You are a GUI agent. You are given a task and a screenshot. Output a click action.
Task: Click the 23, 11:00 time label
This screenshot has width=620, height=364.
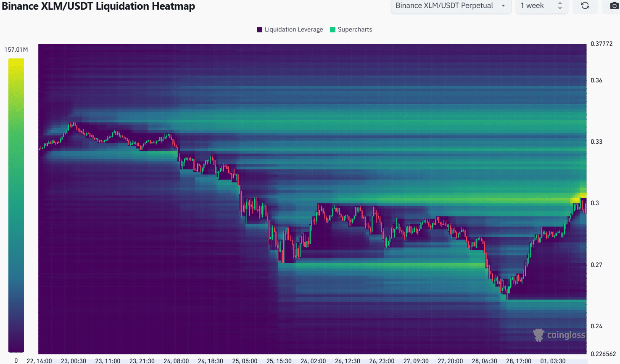coord(108,361)
